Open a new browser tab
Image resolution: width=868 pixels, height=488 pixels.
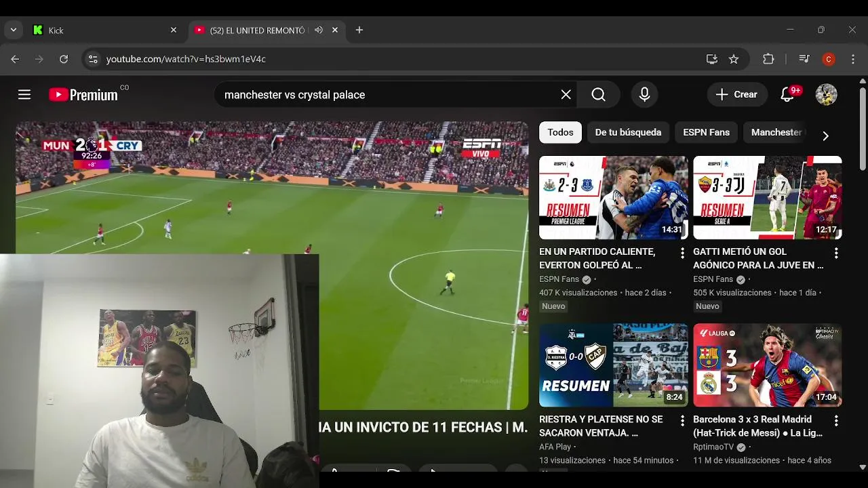(359, 30)
